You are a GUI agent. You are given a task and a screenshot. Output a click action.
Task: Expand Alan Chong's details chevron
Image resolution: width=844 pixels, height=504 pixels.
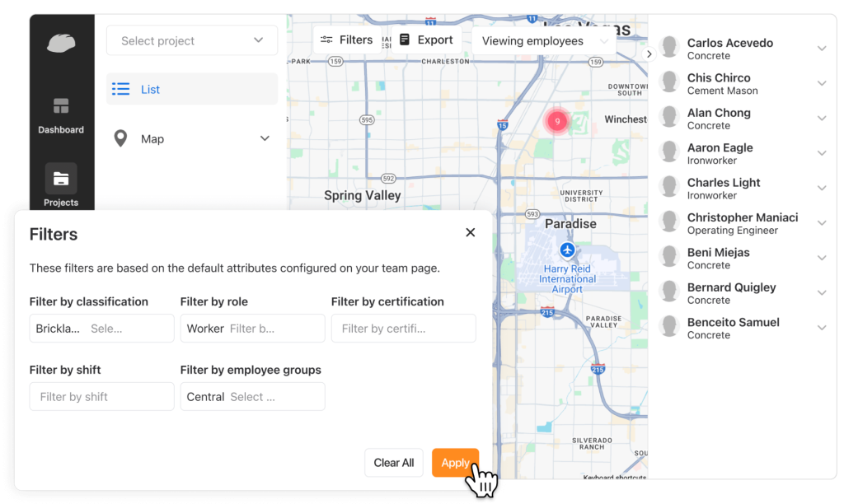(x=822, y=119)
